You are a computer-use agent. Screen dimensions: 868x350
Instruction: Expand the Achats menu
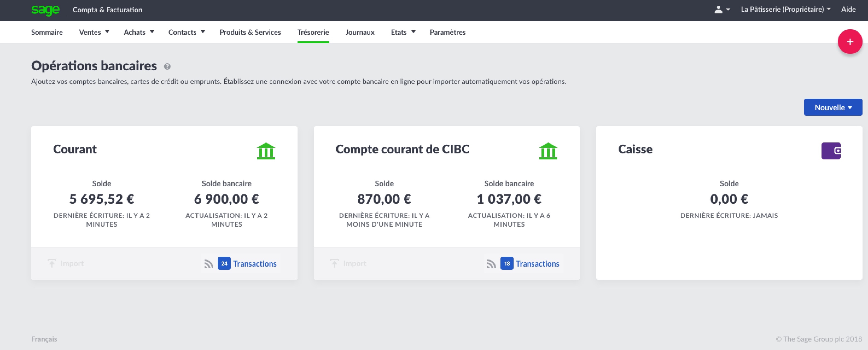138,32
